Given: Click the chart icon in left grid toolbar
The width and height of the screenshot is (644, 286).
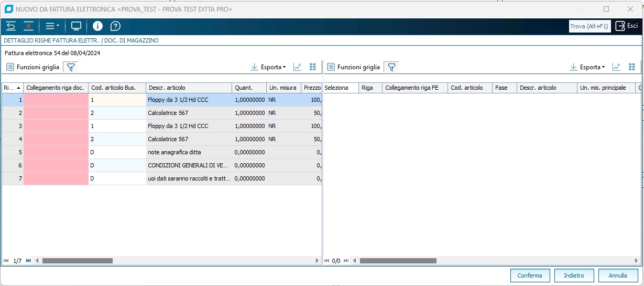Looking at the screenshot, I should click(x=297, y=67).
